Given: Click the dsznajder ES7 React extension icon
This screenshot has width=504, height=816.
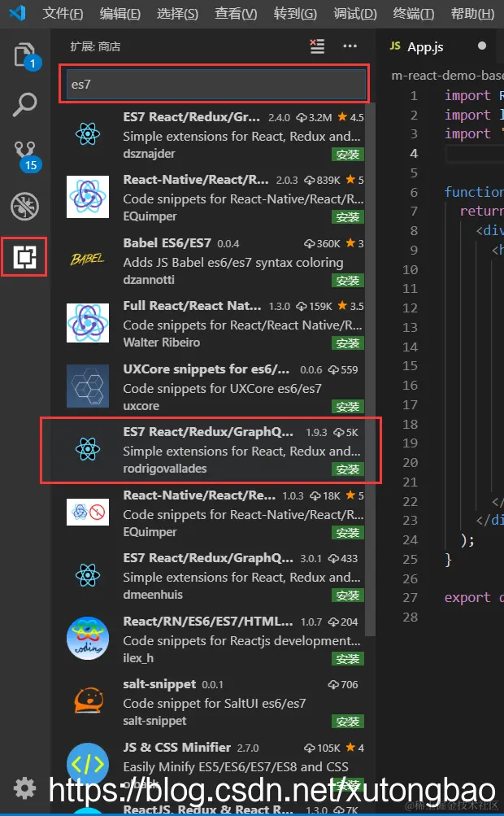Looking at the screenshot, I should [87, 134].
